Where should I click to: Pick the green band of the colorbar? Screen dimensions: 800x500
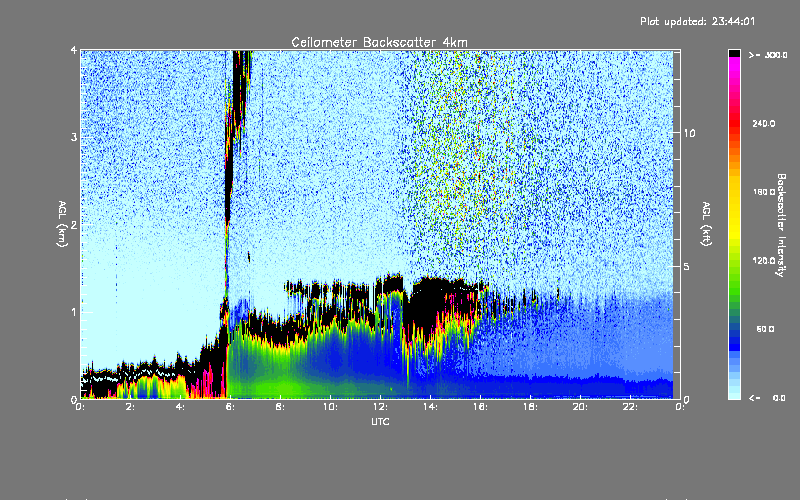click(734, 281)
